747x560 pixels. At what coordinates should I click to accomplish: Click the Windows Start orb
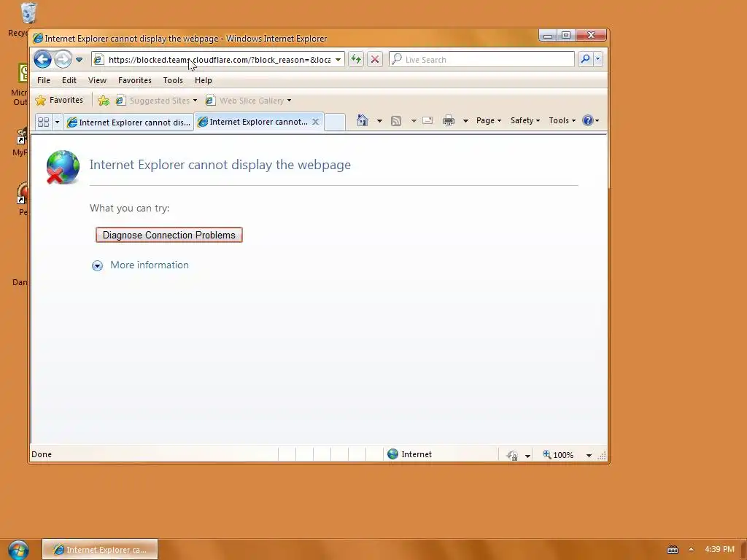pos(18,550)
